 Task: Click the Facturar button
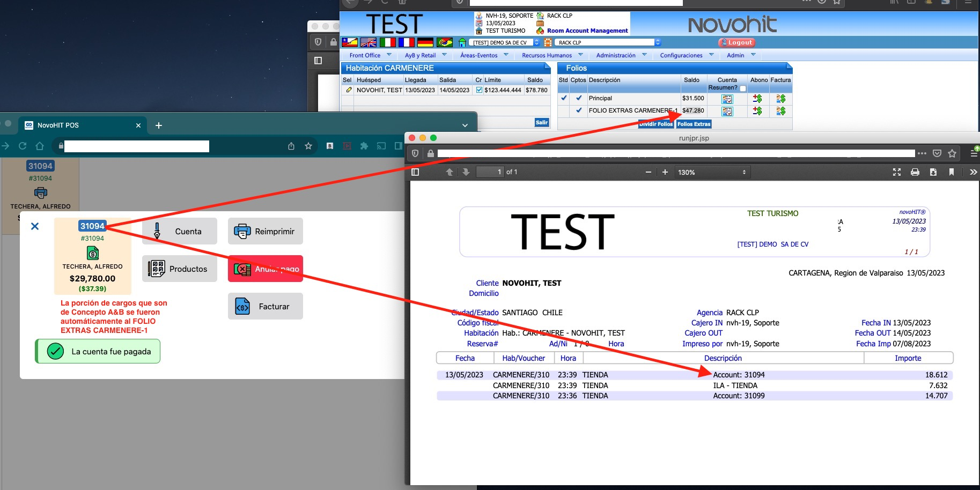coord(266,306)
